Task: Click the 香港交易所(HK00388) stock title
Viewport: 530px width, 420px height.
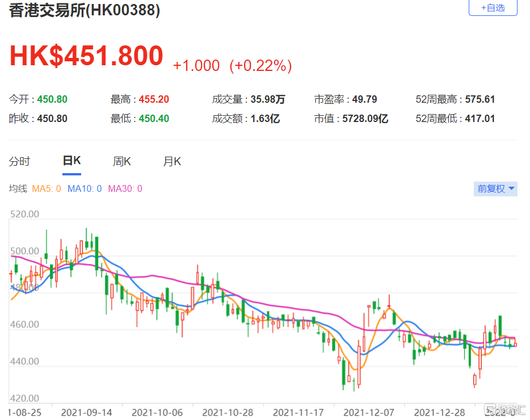Action: 85,10
